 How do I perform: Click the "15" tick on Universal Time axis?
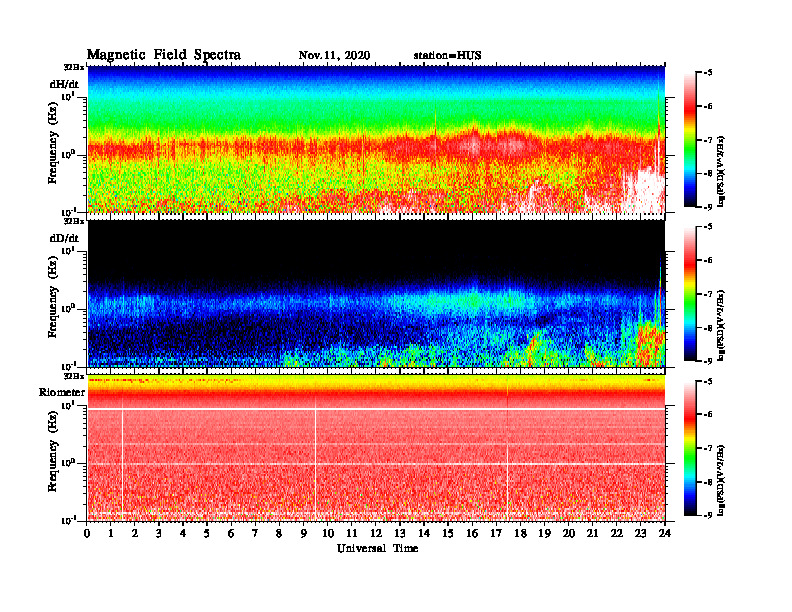(x=448, y=534)
